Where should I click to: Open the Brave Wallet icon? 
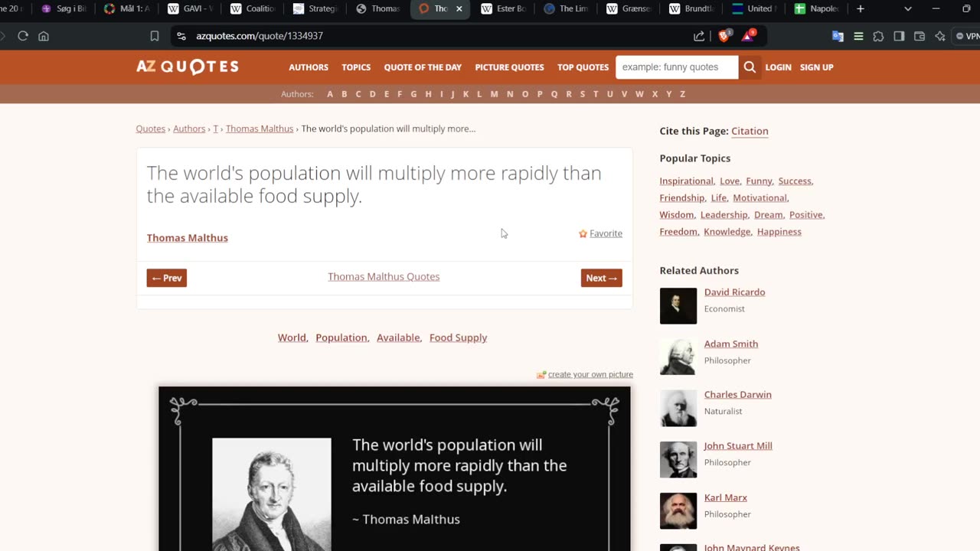click(920, 36)
